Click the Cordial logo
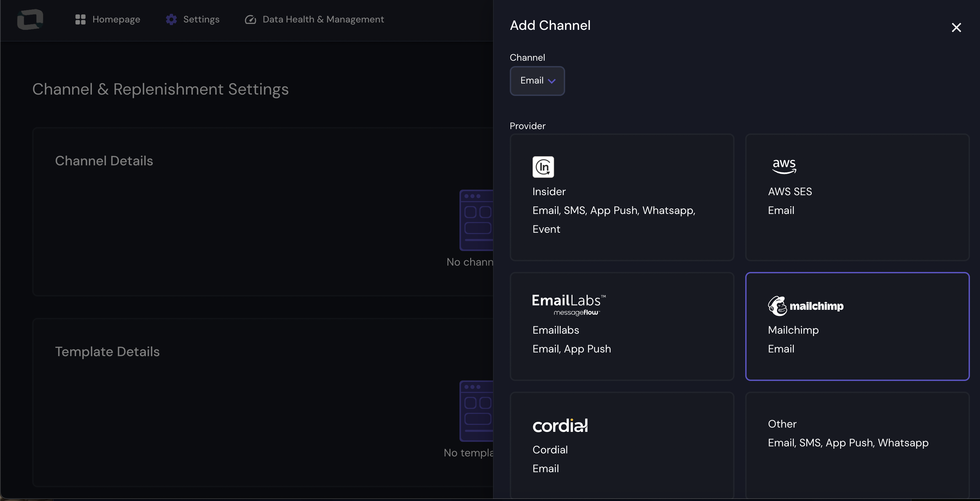The width and height of the screenshot is (980, 501). (560, 425)
